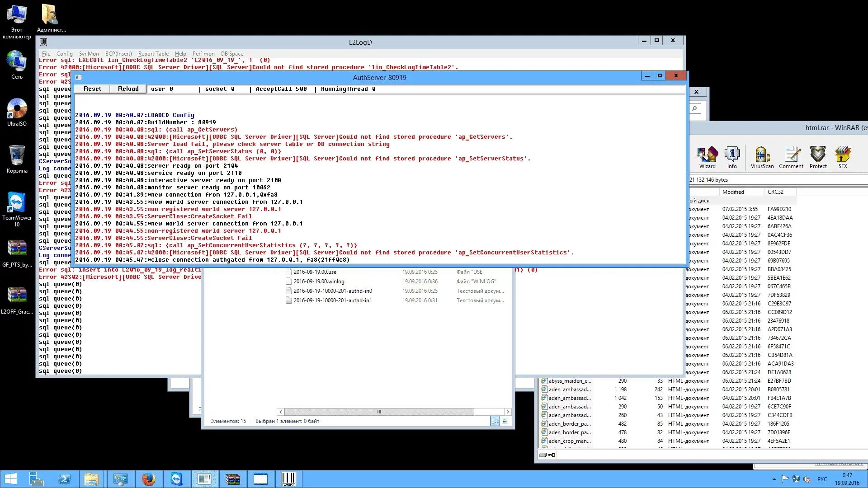Click the Reset button in AuthServer
The width and height of the screenshot is (868, 488).
coord(92,89)
